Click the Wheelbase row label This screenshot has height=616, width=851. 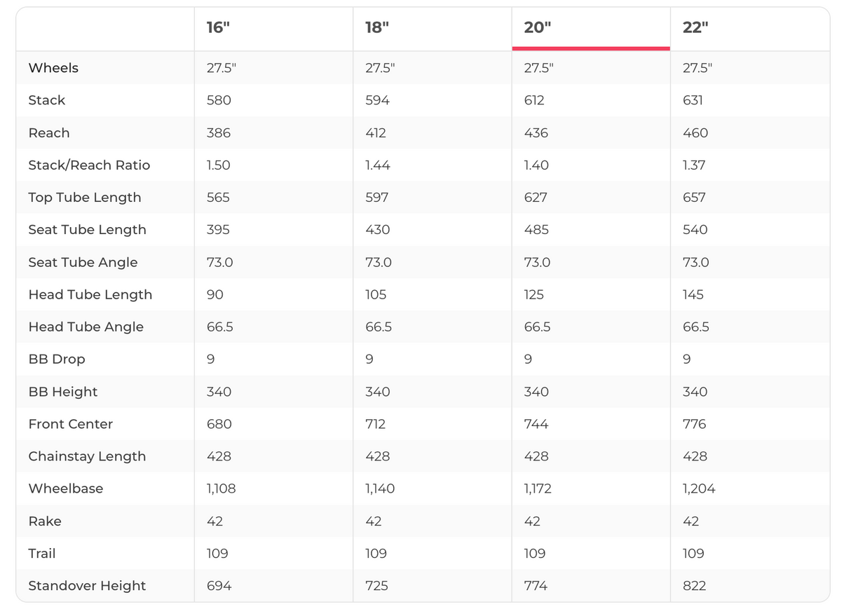pos(66,489)
